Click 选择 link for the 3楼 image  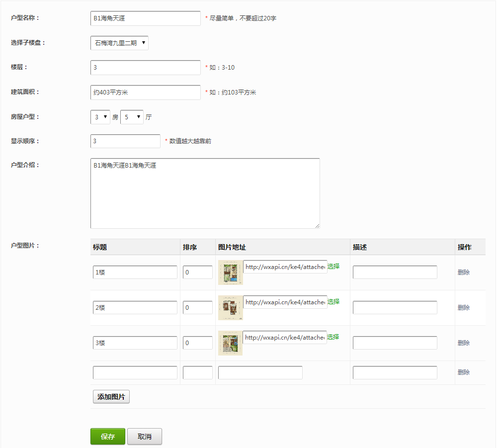(x=333, y=337)
